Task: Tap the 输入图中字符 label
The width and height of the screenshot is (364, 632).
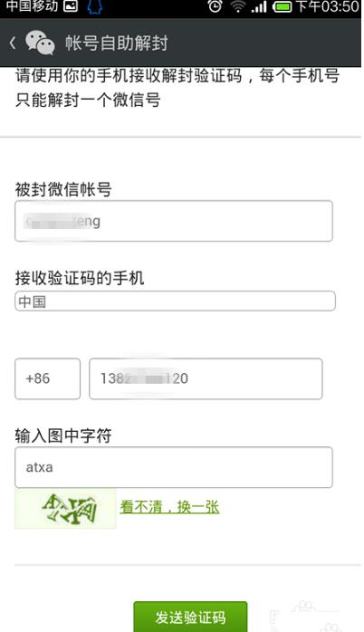Action: [63, 436]
